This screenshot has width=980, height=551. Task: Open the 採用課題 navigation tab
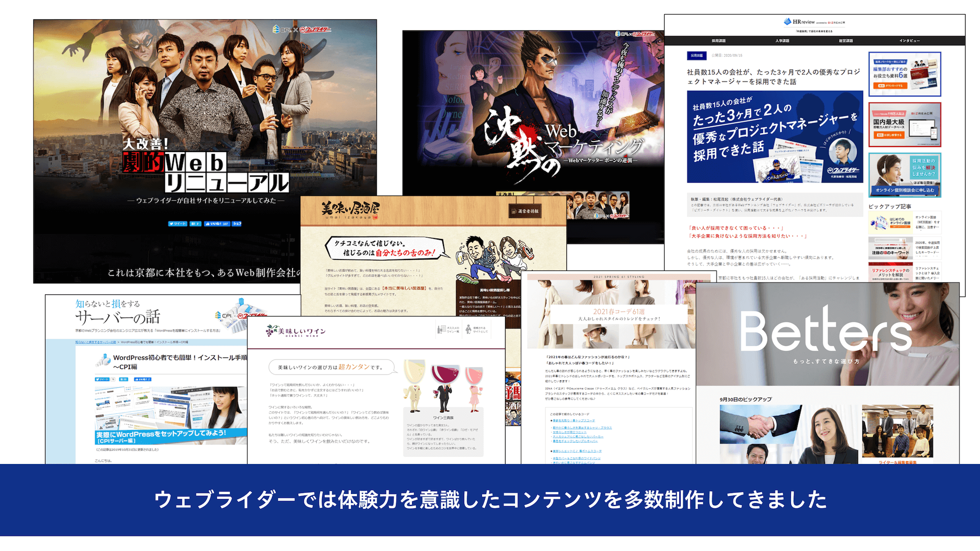[718, 41]
